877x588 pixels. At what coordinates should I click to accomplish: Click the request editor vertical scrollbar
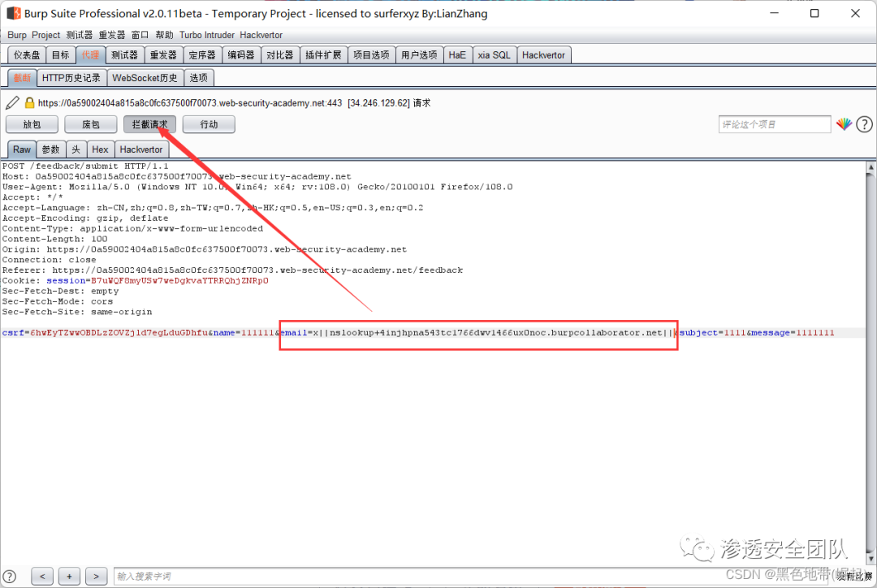[x=871, y=364]
